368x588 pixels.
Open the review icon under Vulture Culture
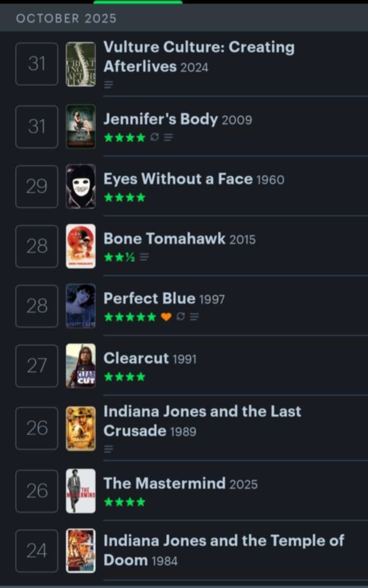pos(109,85)
